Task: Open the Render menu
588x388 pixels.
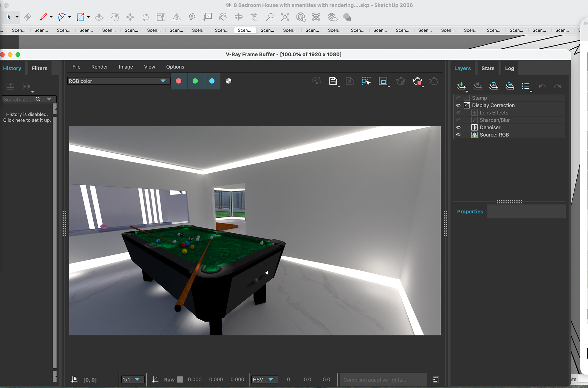Action: (100, 67)
